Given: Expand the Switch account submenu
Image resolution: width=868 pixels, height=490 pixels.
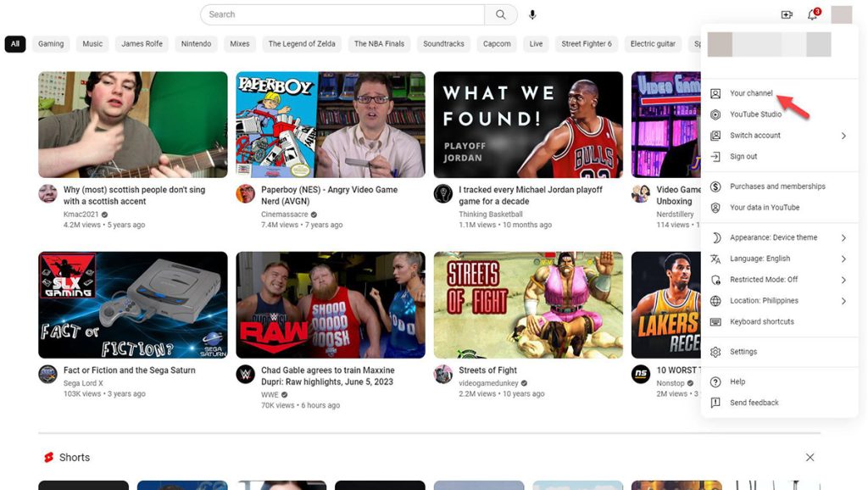Looking at the screenshot, I should point(843,135).
